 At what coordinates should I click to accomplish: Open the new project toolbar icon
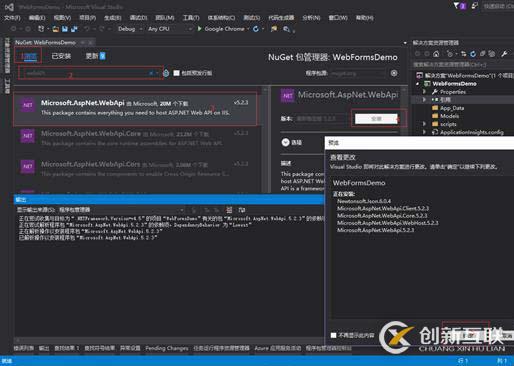tap(41, 29)
